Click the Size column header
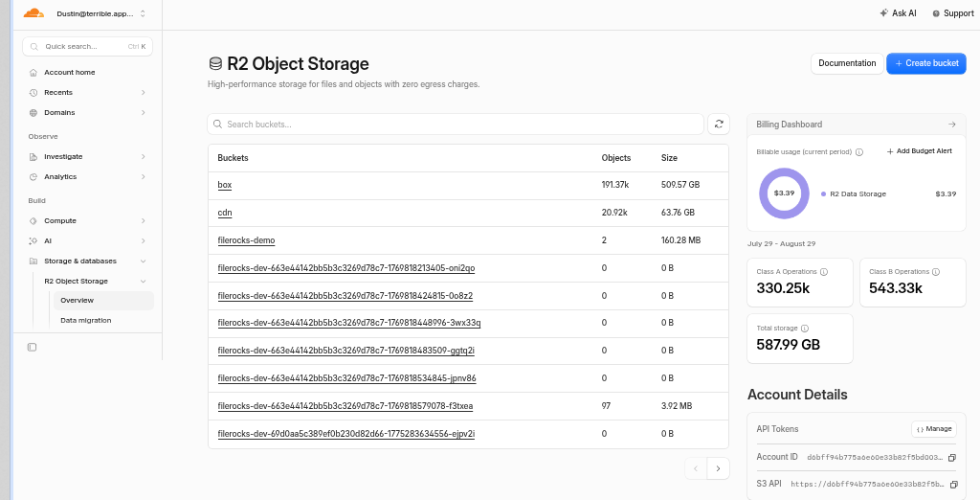Viewport: 980px width, 500px height. (x=669, y=158)
